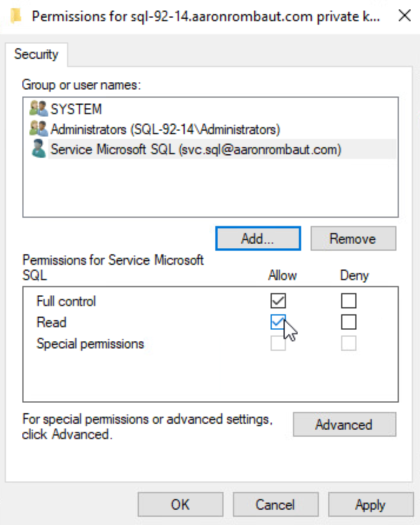Uncheck Allow checkbox for Read
This screenshot has height=525, width=420.
pos(278,322)
